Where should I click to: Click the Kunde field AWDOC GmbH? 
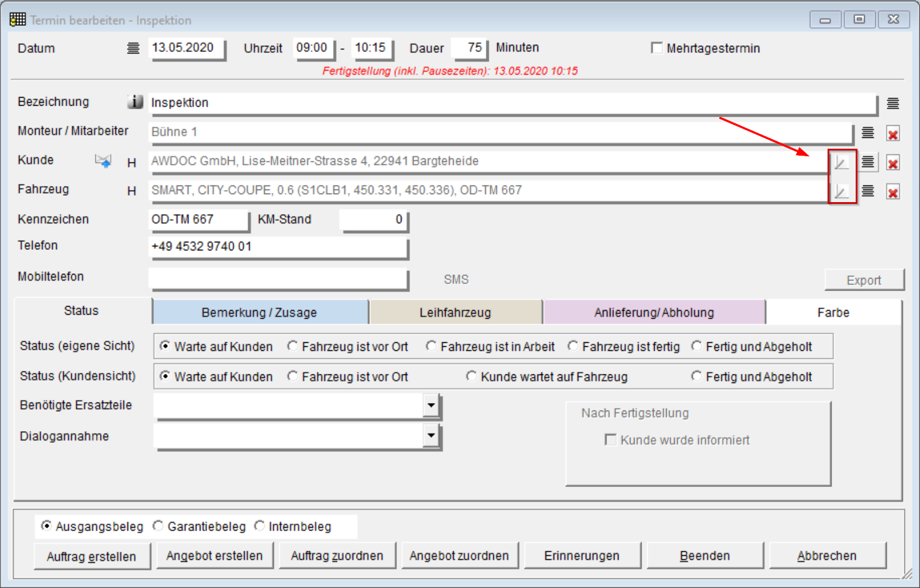[488, 162]
